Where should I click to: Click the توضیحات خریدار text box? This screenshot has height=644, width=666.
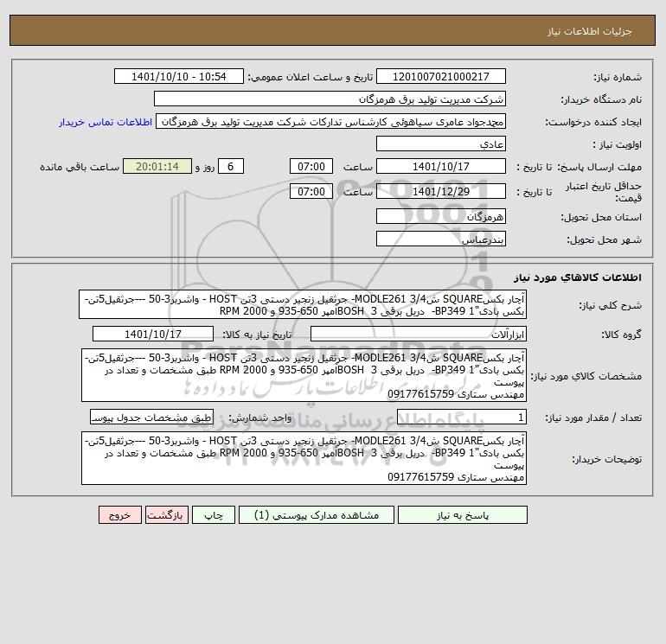304,458
